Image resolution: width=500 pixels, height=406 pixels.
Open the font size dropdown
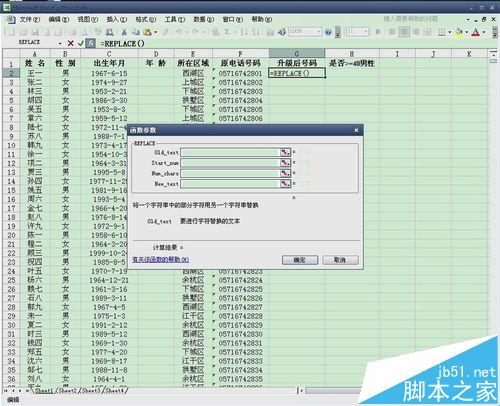click(366, 32)
